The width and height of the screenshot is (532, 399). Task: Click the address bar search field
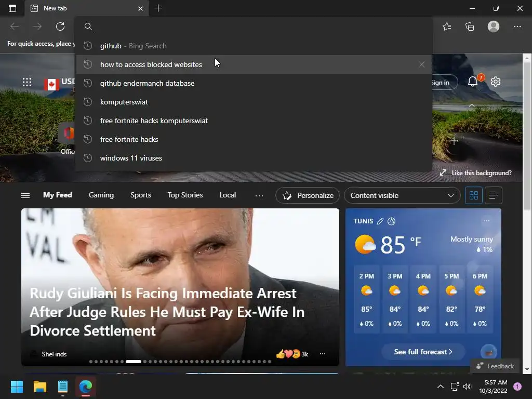pos(254,26)
